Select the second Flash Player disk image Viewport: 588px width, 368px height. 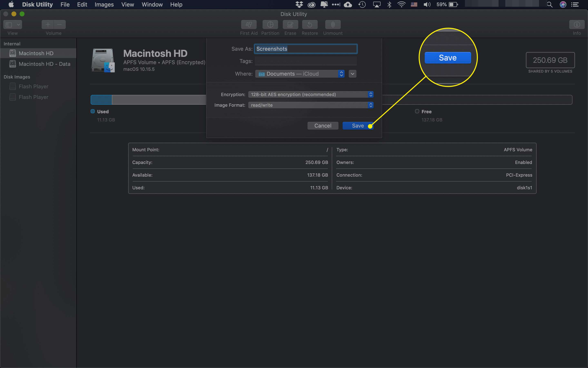point(38,97)
